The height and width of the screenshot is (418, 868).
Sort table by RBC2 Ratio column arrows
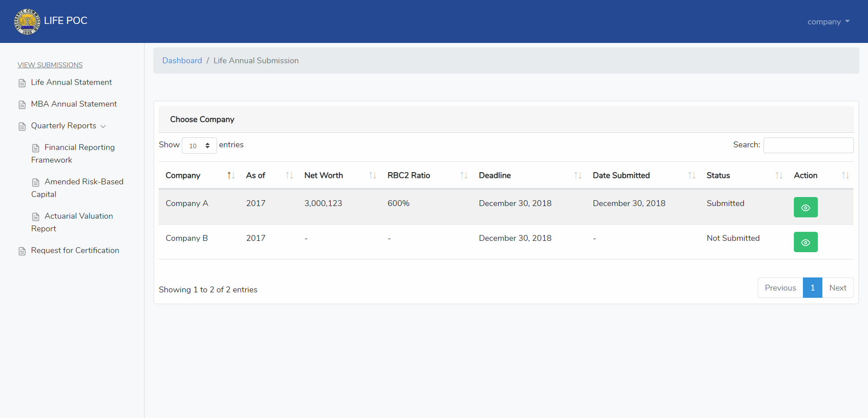click(x=464, y=175)
